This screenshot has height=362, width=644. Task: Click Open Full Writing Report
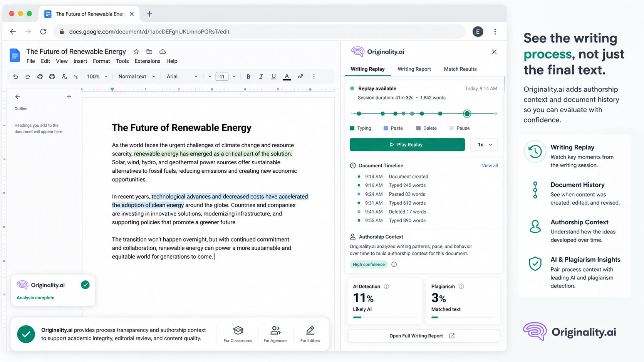[424, 336]
